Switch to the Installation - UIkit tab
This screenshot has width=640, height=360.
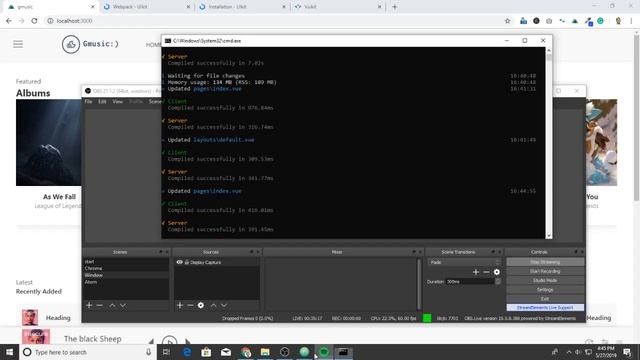pyautogui.click(x=242, y=7)
